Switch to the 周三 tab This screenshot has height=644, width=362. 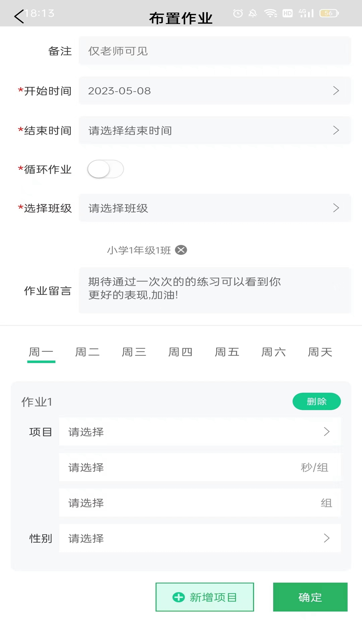pyautogui.click(x=134, y=352)
